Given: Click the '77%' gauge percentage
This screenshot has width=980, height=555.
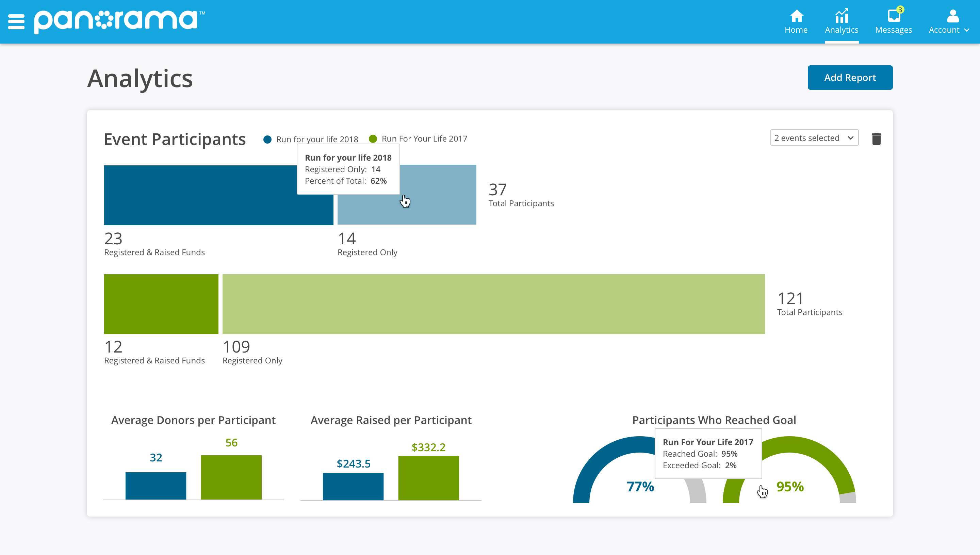Looking at the screenshot, I should point(640,486).
